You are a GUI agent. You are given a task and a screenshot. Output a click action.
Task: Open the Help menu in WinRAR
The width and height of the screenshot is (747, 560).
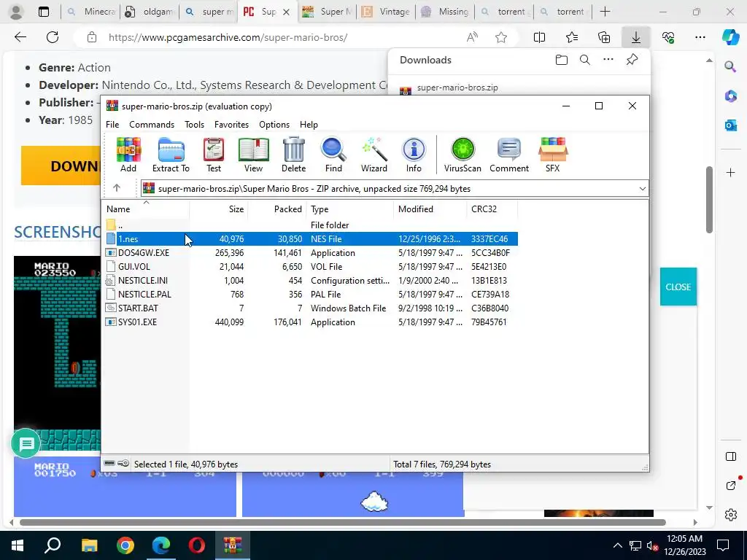pyautogui.click(x=309, y=124)
